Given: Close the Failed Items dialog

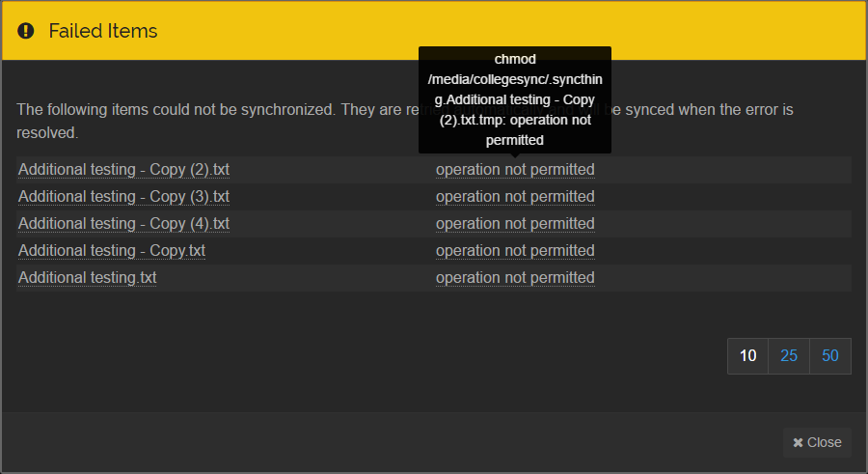Looking at the screenshot, I should pyautogui.click(x=817, y=442).
